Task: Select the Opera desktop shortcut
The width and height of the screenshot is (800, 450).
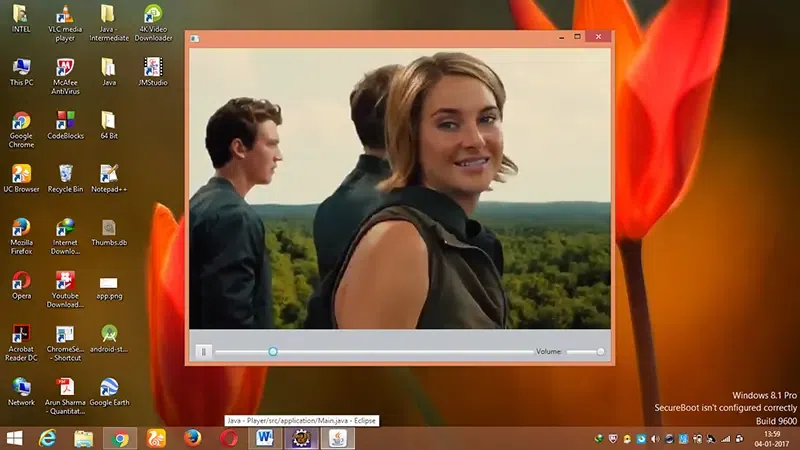Action: coord(21,285)
